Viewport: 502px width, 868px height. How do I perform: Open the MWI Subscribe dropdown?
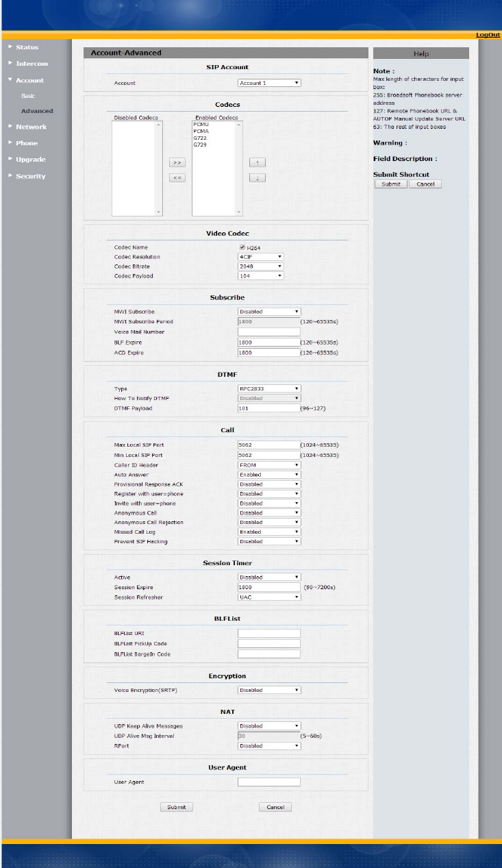click(269, 312)
